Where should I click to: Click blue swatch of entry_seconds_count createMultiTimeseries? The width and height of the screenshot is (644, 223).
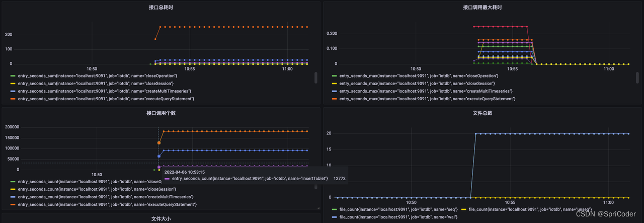click(13, 196)
